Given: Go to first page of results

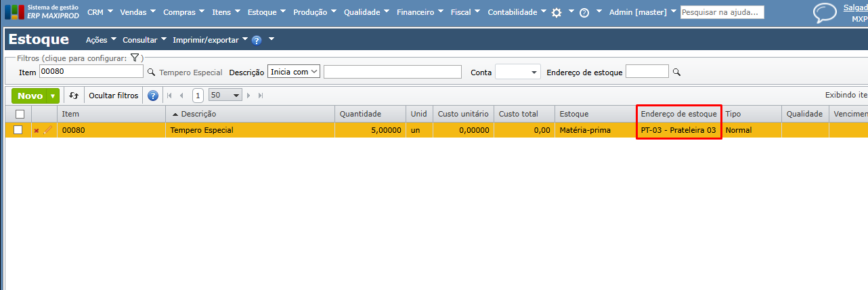Looking at the screenshot, I should click(169, 96).
